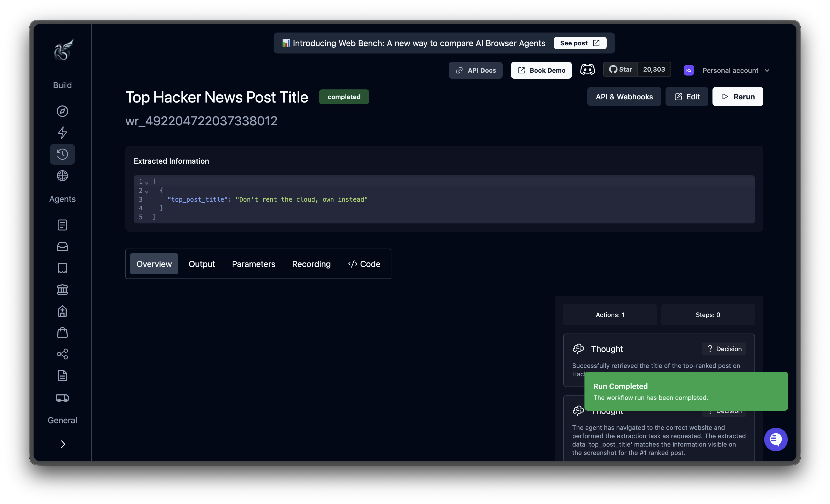Image resolution: width=830 pixels, height=504 pixels.
Task: Select the lightning bolt icon under Build
Action: [62, 133]
